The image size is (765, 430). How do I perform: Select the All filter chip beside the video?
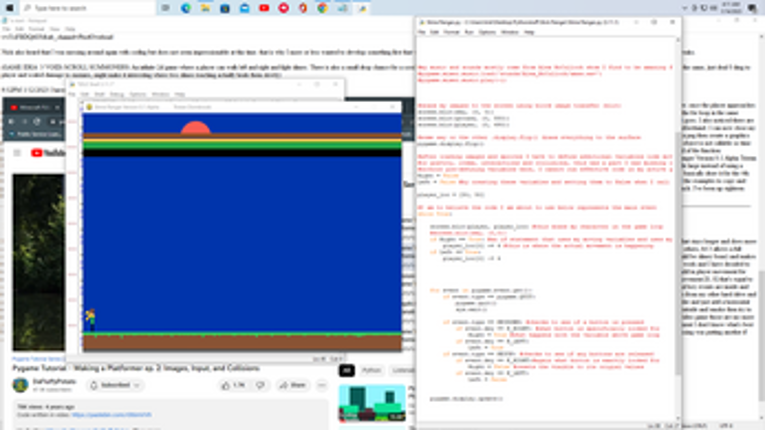pos(347,371)
